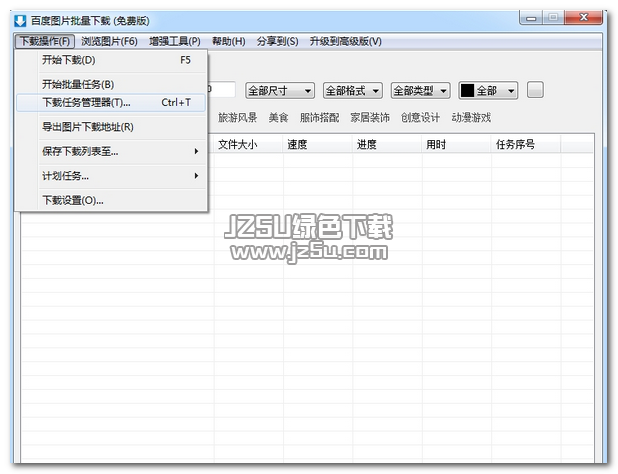Expand the 保存下载列表至... submenu
Viewport: 618px width, 474px height.
(111, 151)
